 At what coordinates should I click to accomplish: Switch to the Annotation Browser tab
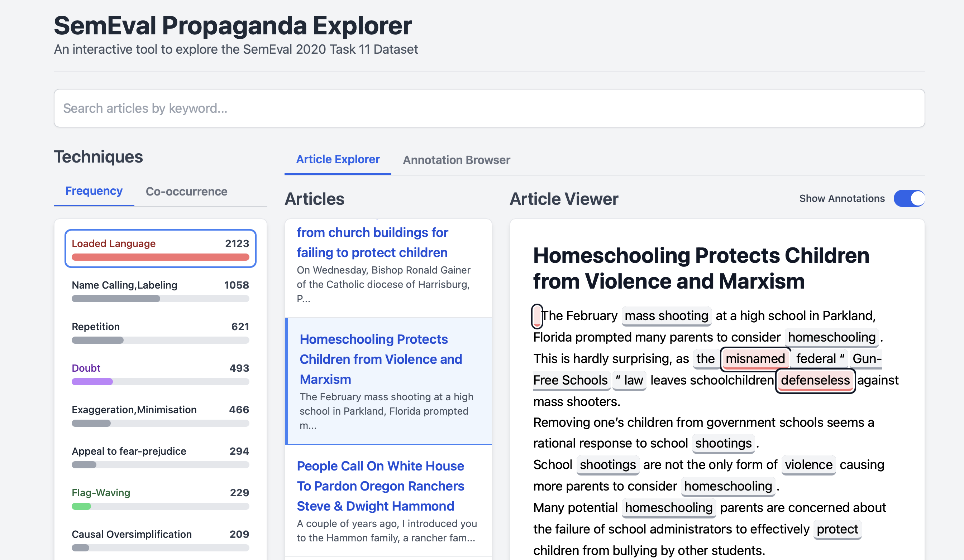pyautogui.click(x=456, y=160)
